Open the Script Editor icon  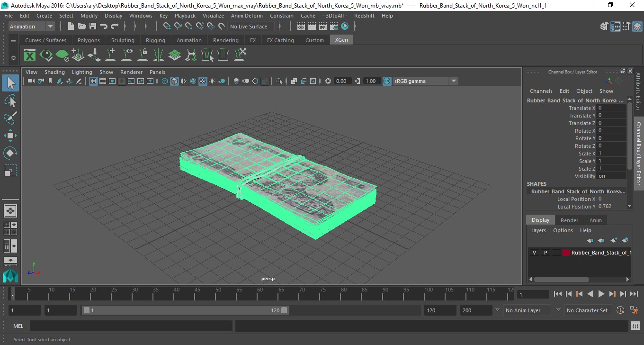635,326
